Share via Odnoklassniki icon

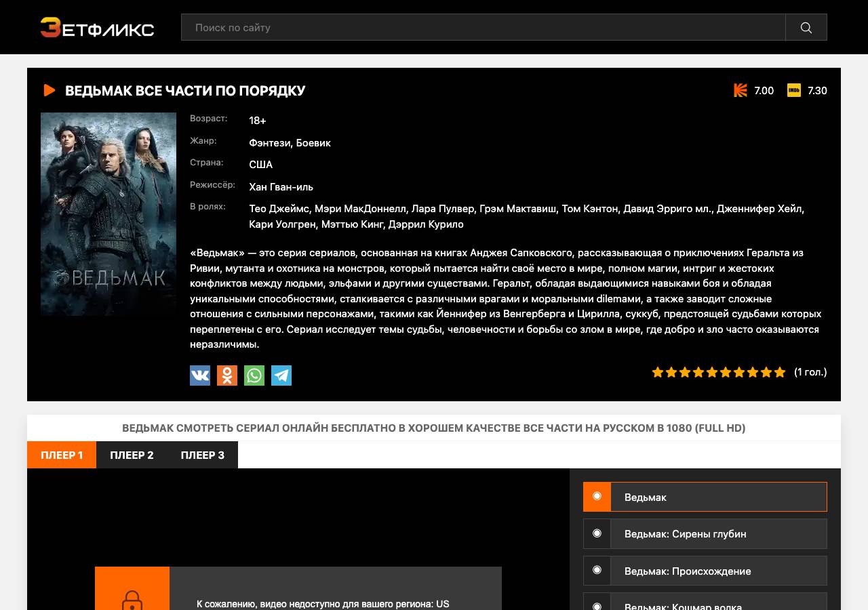tap(227, 375)
